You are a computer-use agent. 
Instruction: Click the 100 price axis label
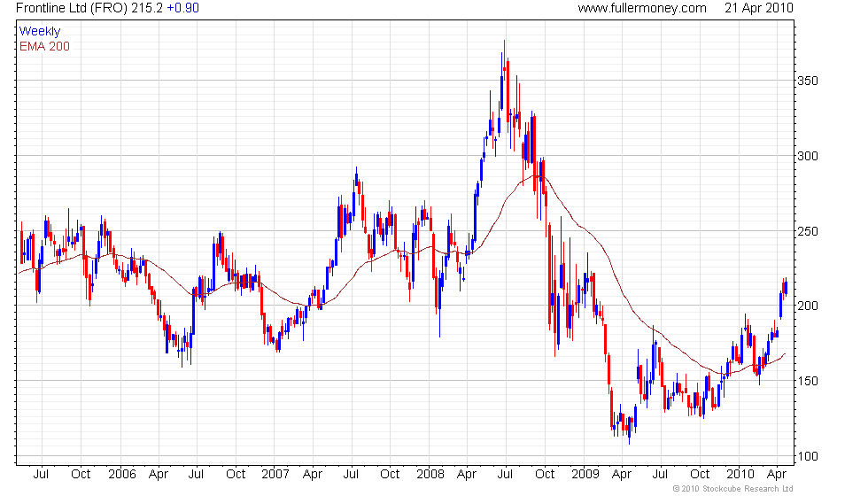(x=807, y=456)
